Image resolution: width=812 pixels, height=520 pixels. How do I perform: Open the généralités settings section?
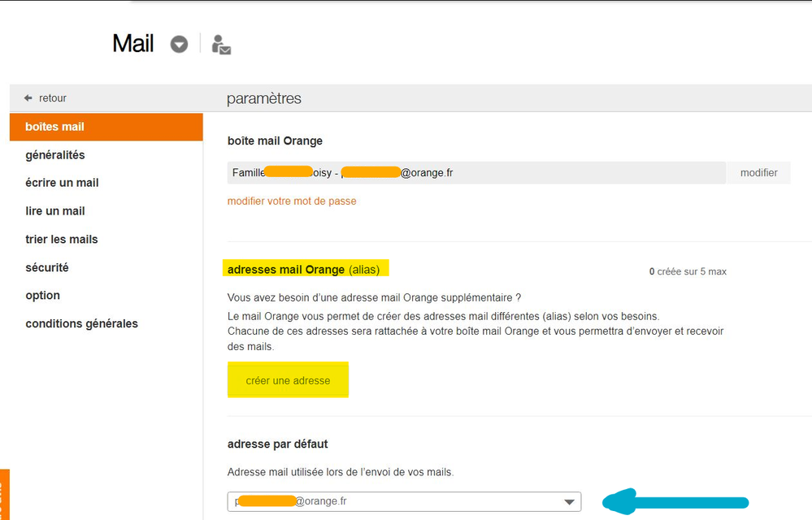(55, 154)
